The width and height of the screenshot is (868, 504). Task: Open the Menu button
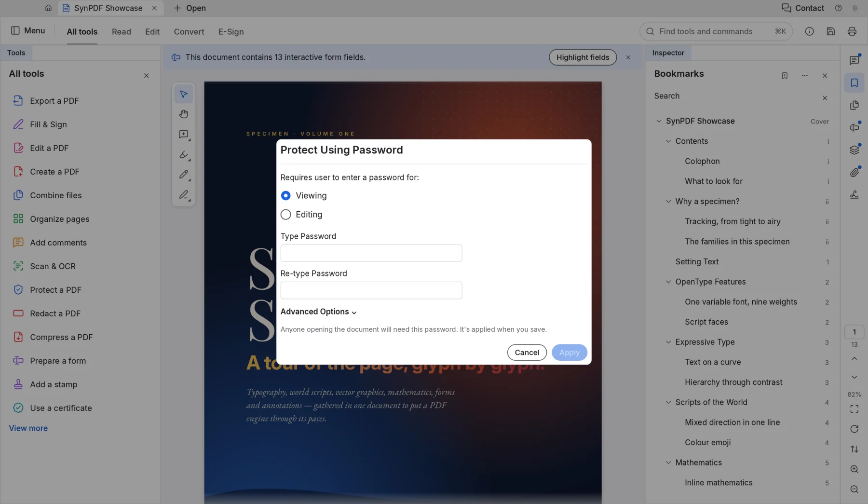coord(28,30)
